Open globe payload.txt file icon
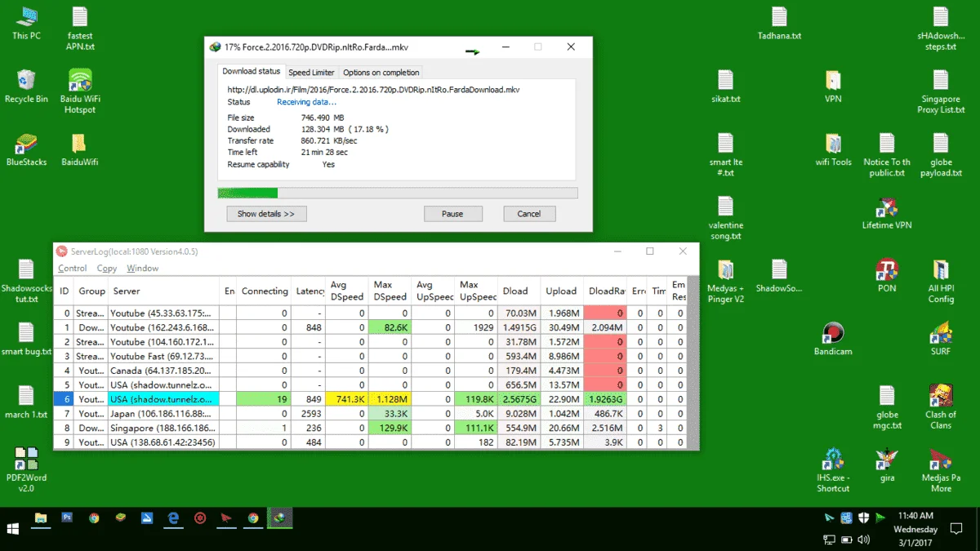 pyautogui.click(x=941, y=155)
